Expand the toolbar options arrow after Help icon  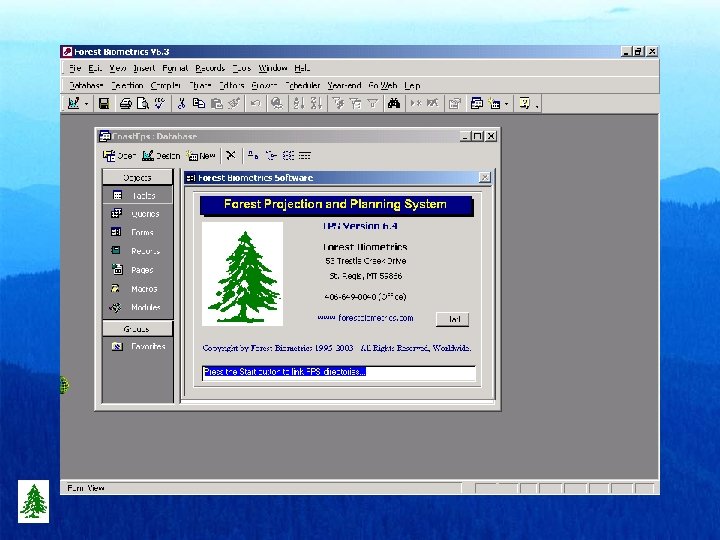[537, 105]
